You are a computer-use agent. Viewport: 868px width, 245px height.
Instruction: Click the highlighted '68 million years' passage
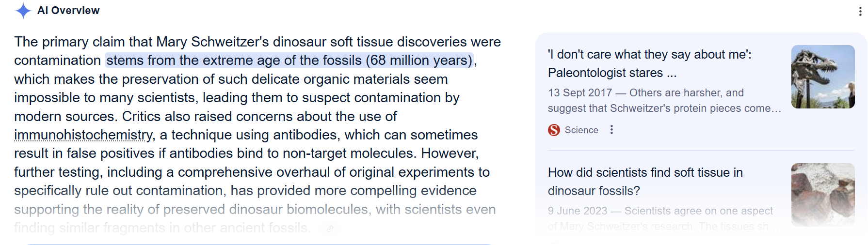click(x=289, y=61)
